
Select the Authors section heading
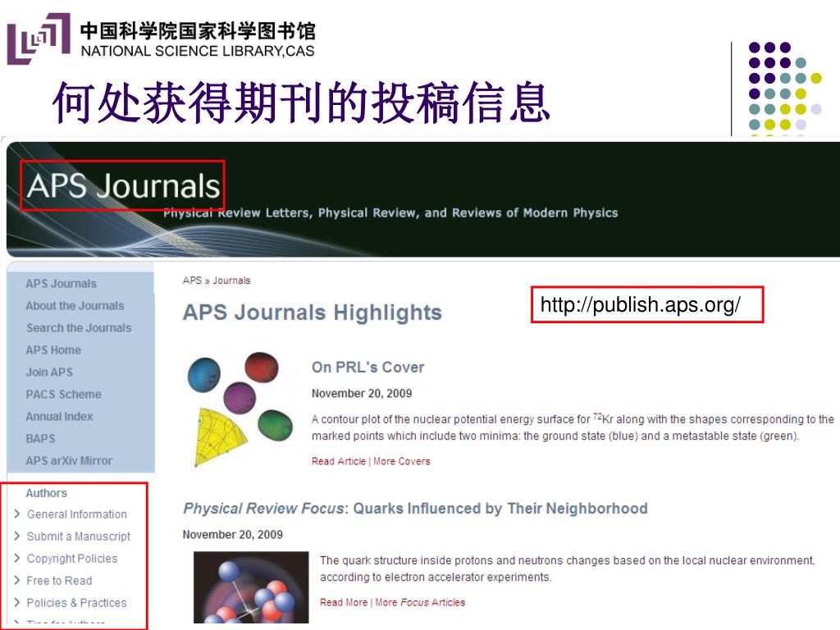[x=47, y=493]
